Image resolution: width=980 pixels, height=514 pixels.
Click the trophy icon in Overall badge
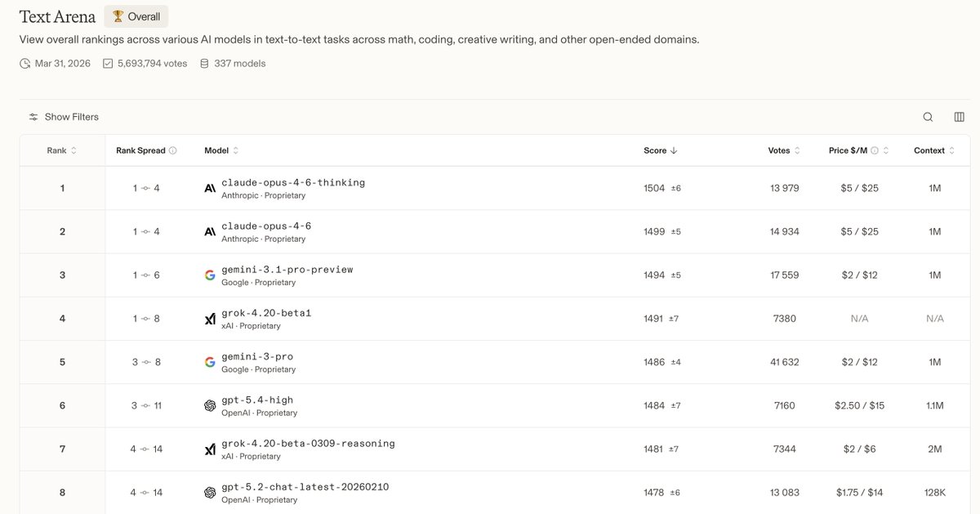(118, 16)
